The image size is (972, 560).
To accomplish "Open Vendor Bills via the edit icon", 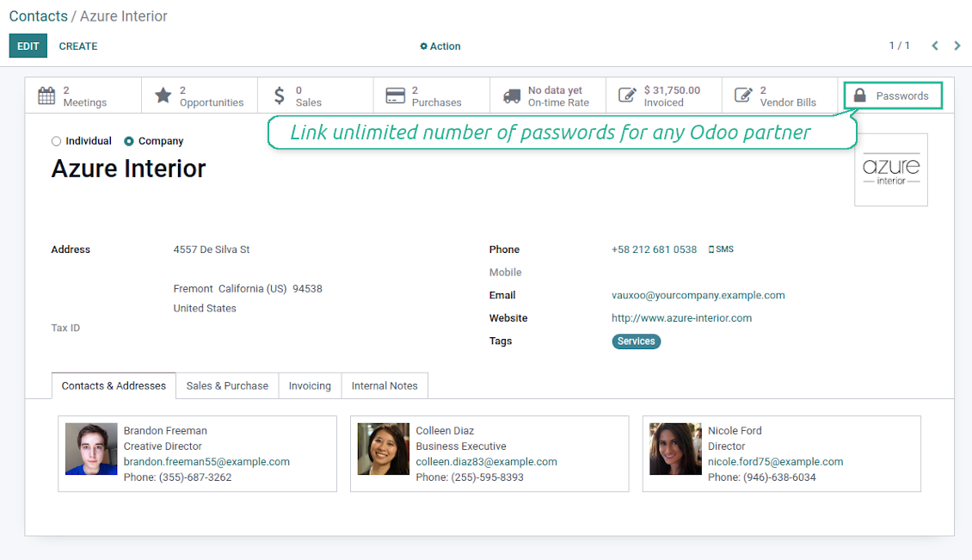I will (x=743, y=95).
